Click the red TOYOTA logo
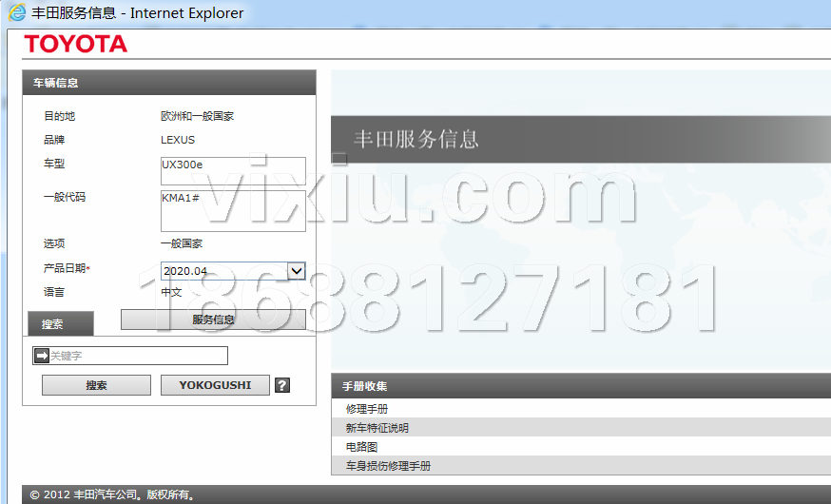This screenshot has width=831, height=504. [x=75, y=44]
